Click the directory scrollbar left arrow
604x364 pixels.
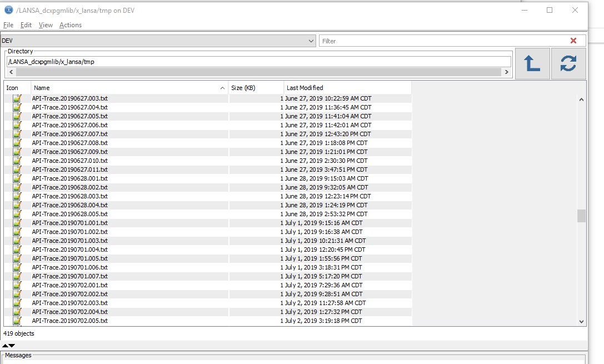[11, 72]
